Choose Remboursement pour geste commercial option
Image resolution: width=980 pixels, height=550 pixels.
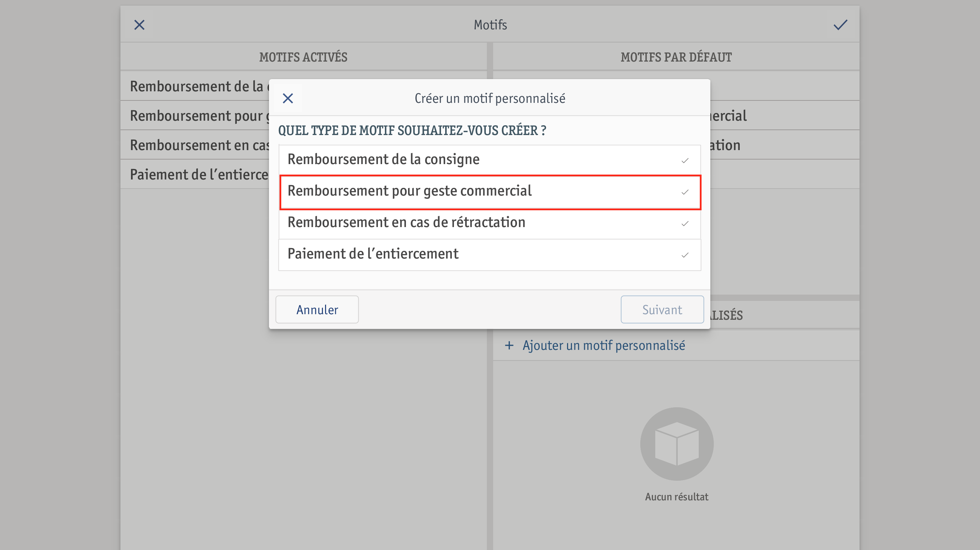[x=490, y=192]
